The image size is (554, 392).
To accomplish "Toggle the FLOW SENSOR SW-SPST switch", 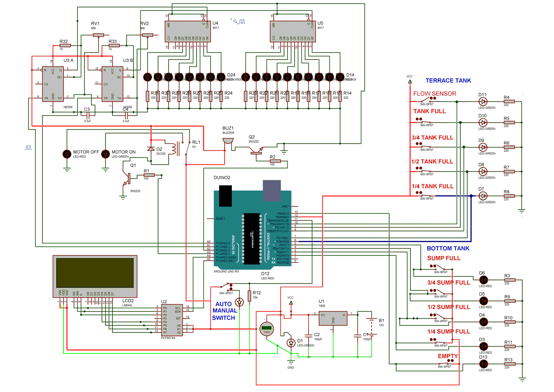I will pyautogui.click(x=426, y=99).
